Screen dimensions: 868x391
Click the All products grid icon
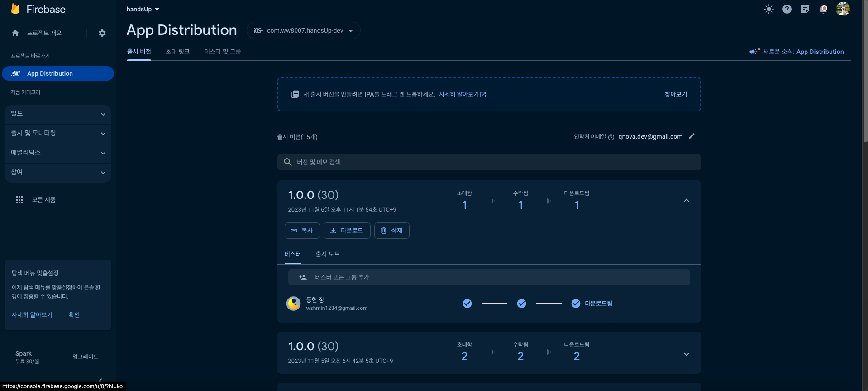click(19, 200)
